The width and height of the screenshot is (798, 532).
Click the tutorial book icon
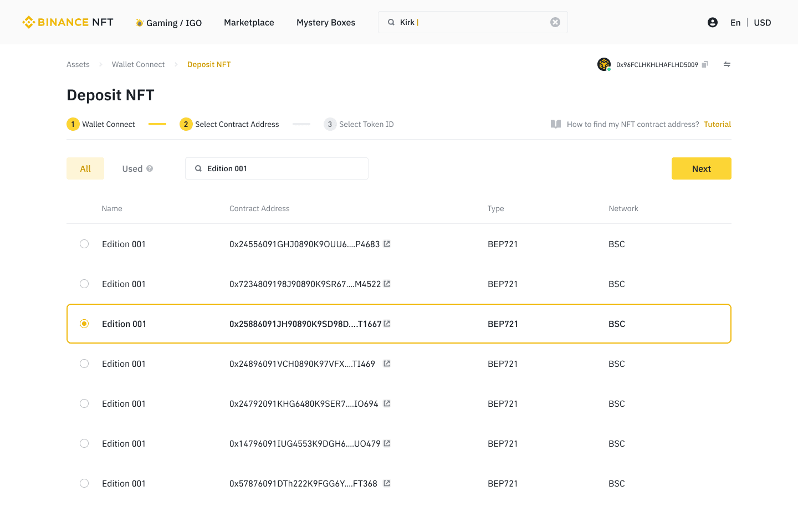coord(556,124)
